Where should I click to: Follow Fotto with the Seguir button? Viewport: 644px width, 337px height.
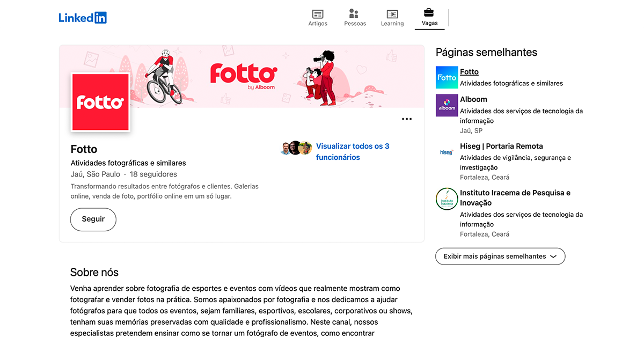(93, 219)
